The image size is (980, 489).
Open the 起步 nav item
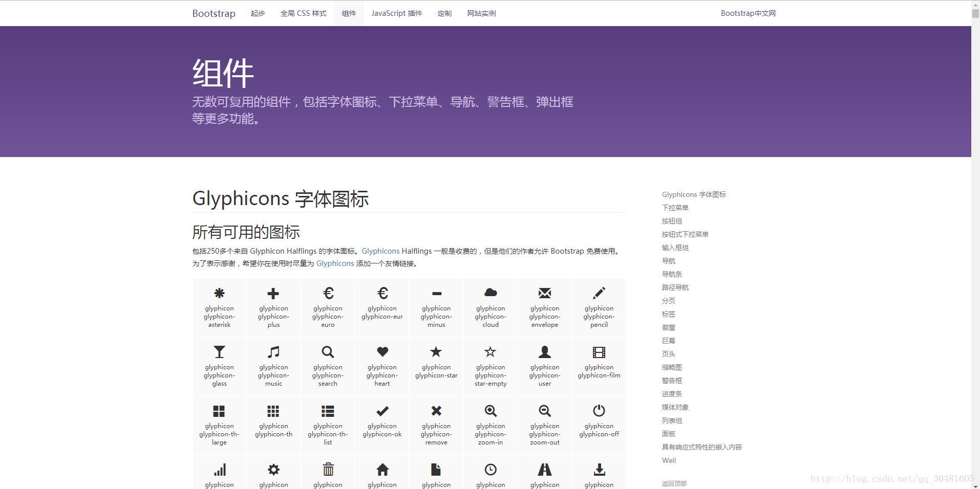point(258,13)
